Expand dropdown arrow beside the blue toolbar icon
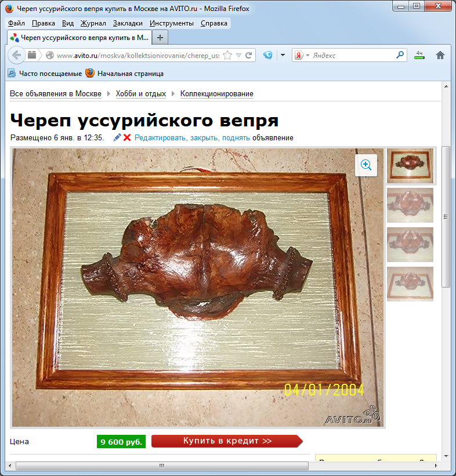 (283, 56)
